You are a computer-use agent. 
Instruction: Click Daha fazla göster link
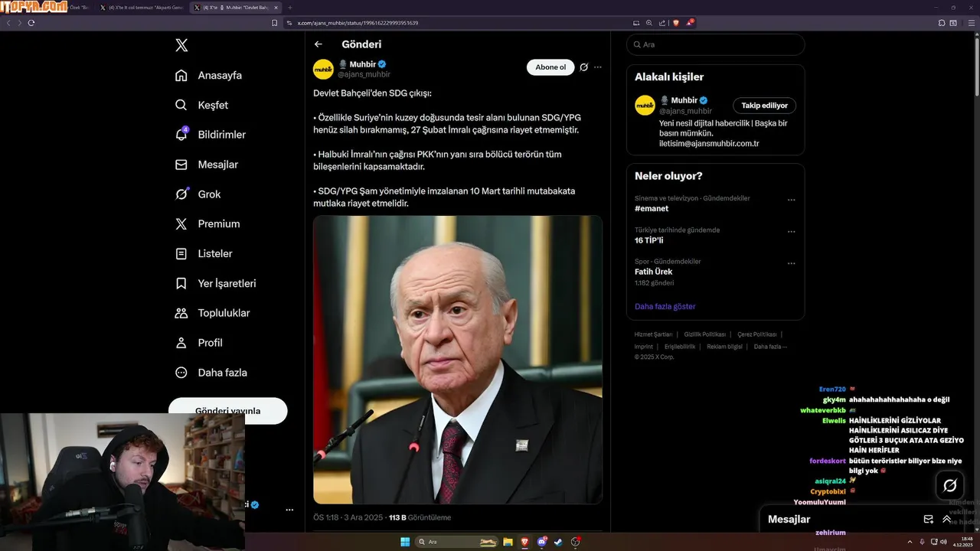665,306
